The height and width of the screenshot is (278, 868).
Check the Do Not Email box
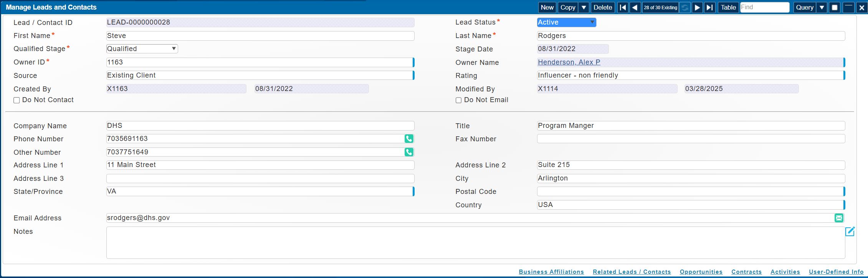[x=458, y=100]
